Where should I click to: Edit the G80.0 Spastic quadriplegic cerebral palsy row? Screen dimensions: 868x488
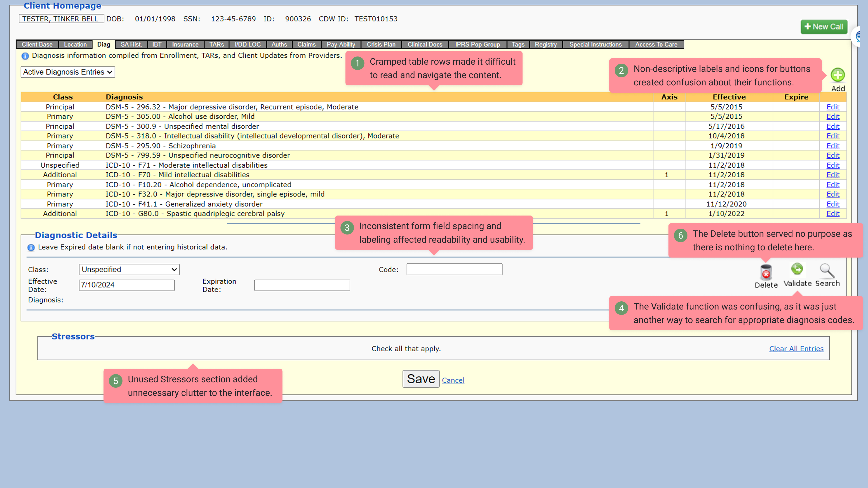pyautogui.click(x=833, y=213)
